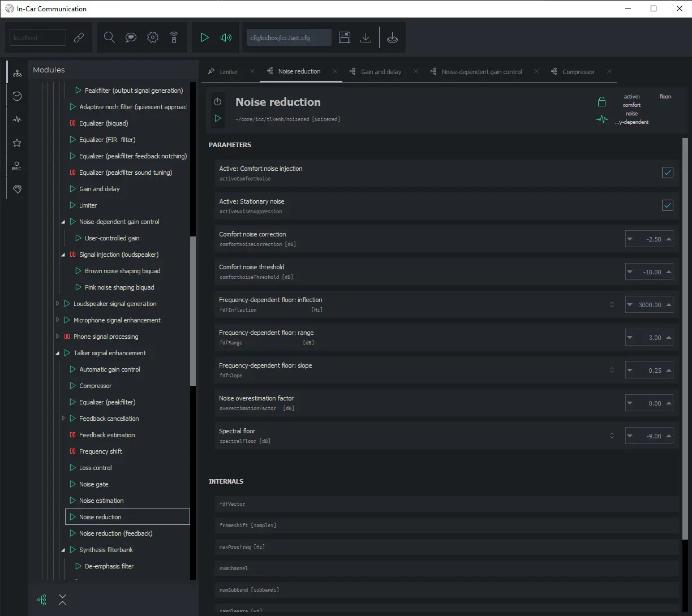Click the remote control signal icon

pos(174,38)
